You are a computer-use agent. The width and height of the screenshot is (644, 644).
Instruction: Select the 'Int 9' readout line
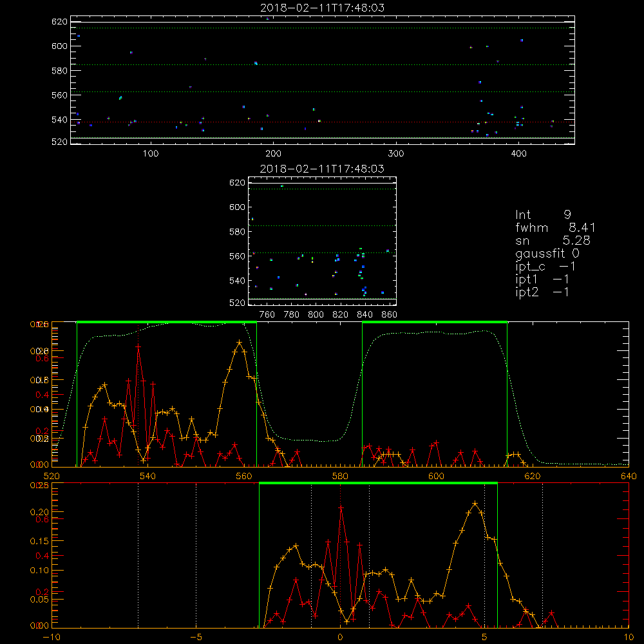pos(543,215)
